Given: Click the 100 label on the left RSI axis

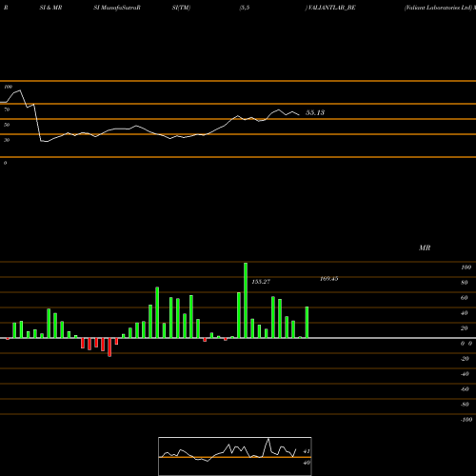Looking at the screenshot, I should (8, 87).
